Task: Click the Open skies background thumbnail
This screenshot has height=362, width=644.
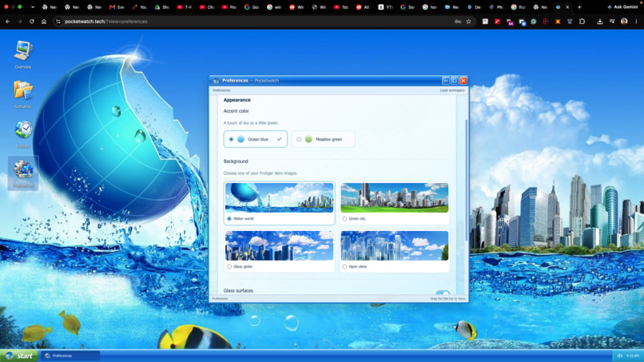Action: point(394,245)
